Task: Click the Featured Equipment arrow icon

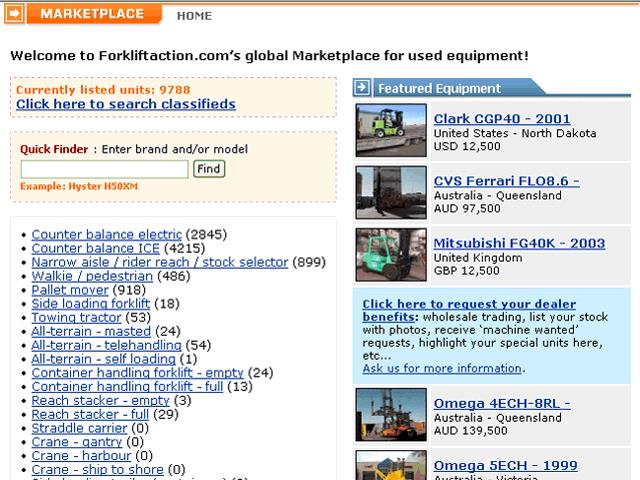Action: coord(362,87)
